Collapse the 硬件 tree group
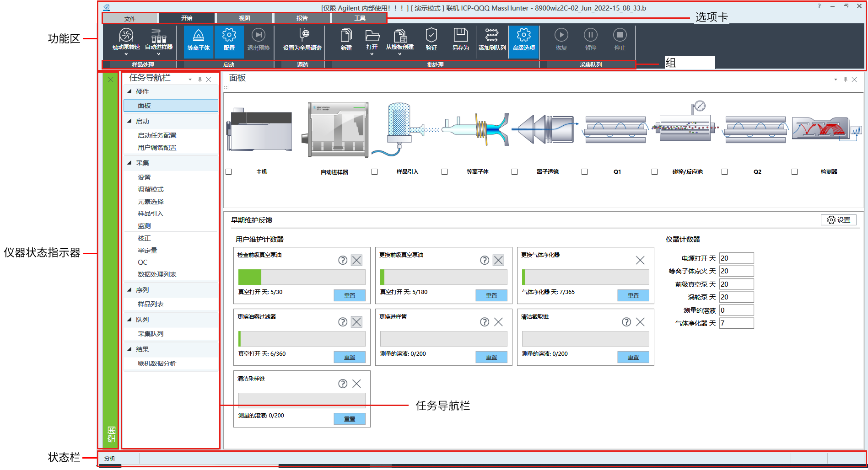Viewport: 868px width, 470px height. [129, 91]
